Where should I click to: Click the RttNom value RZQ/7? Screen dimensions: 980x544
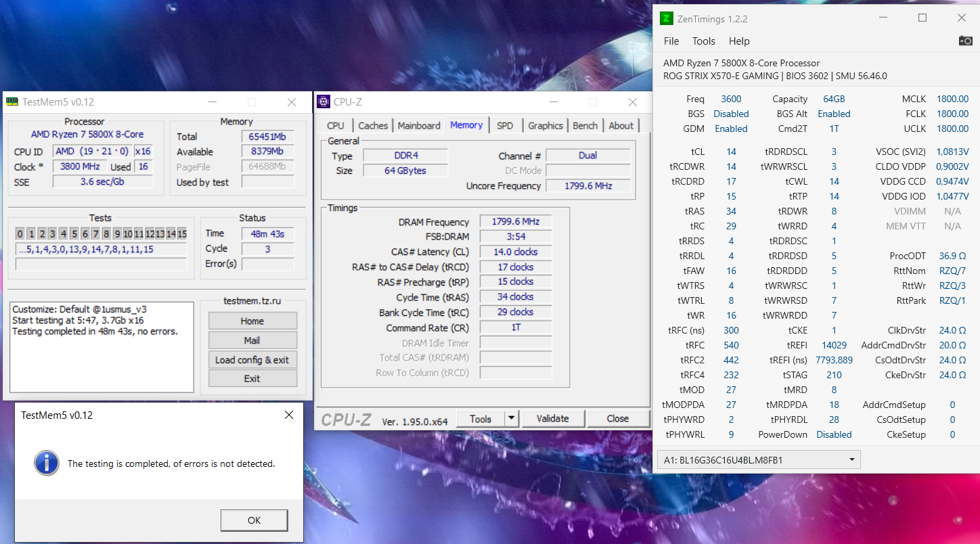click(x=952, y=271)
